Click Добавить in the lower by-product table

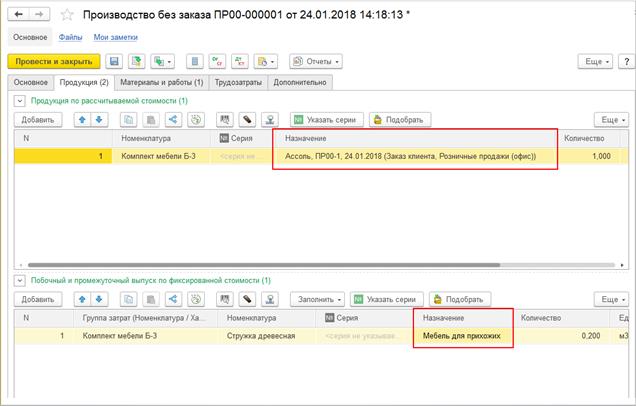point(38,299)
